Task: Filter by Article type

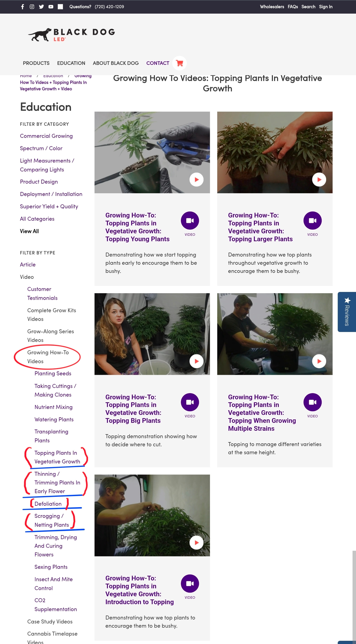Action: (x=28, y=264)
